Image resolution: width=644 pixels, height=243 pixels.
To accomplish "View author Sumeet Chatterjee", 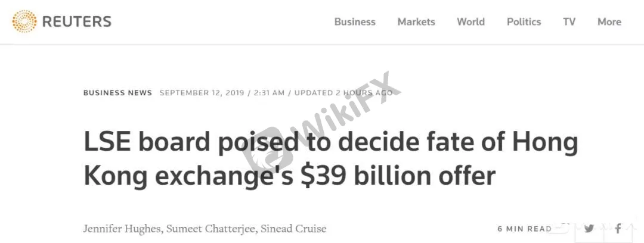I will tap(212, 229).
